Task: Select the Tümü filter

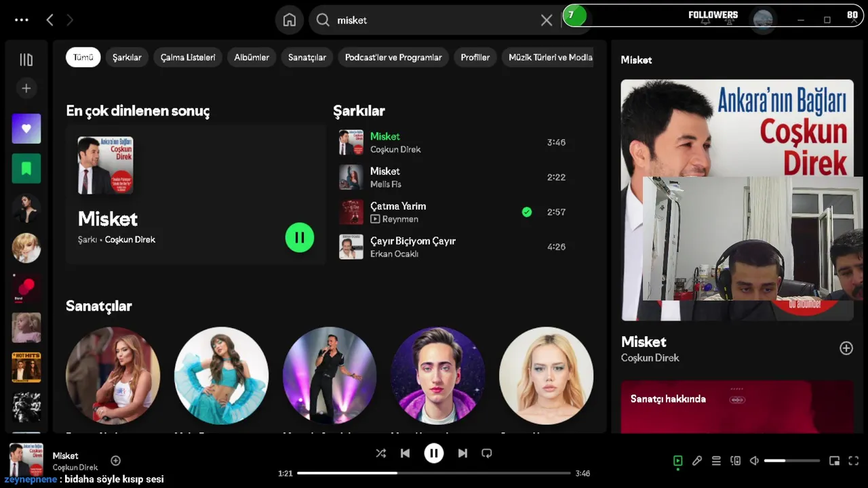Action: 83,58
